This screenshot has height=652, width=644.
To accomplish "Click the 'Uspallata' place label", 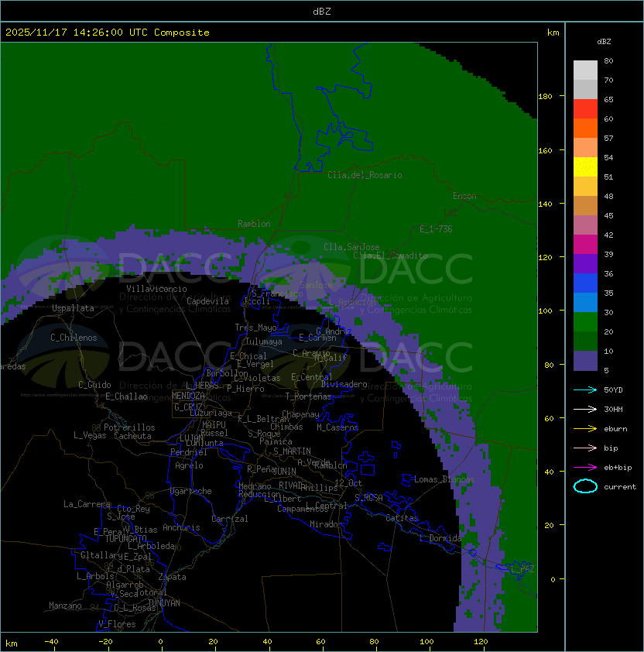I will coord(73,308).
